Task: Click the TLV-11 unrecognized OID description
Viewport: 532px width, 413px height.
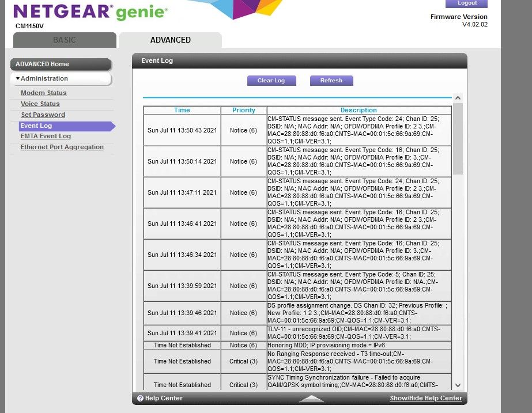Action: (x=359, y=334)
